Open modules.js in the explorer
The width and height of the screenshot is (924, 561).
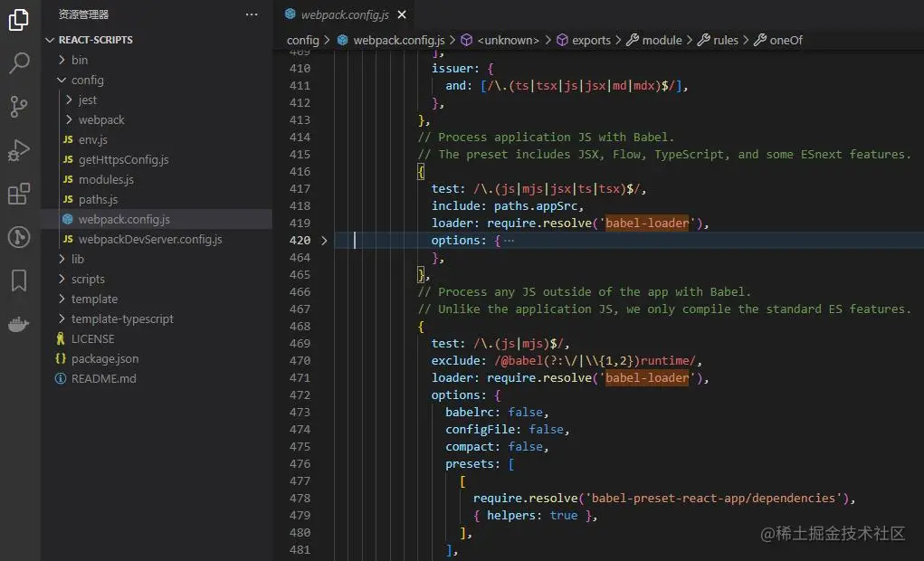click(106, 179)
